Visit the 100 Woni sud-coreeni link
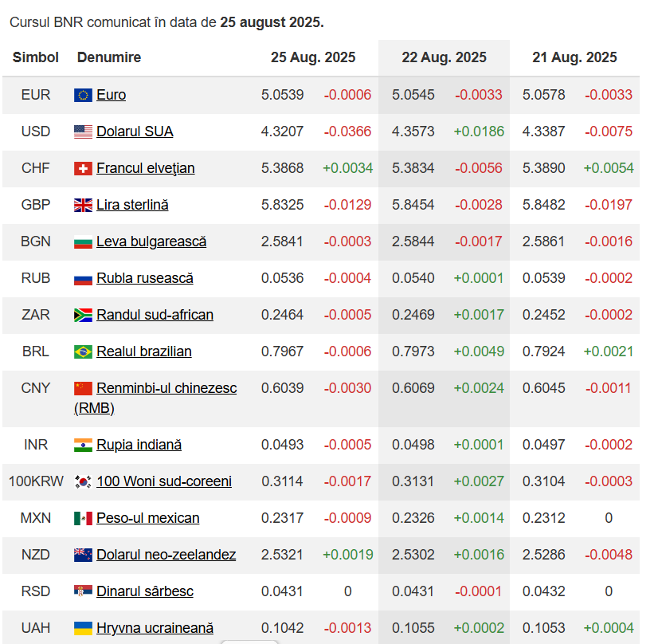658x644 pixels. [164, 481]
